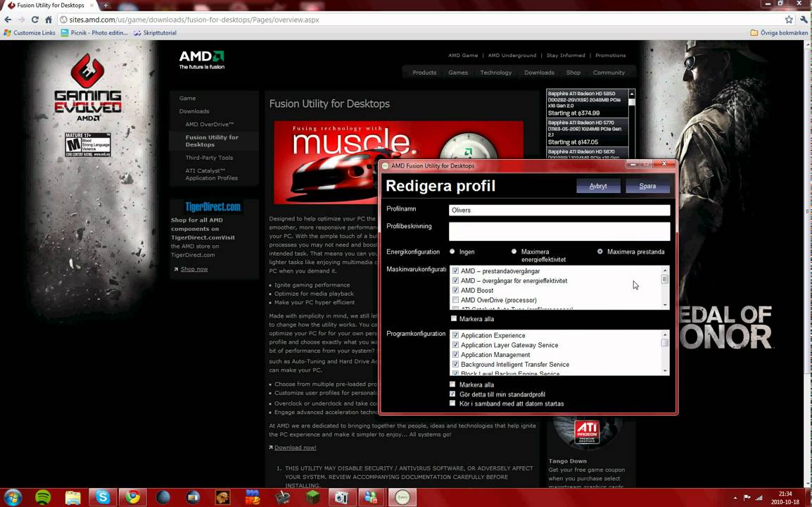The image size is (812, 507).
Task: Edit the Profilnamn field containing Olivers
Action: [x=559, y=210]
